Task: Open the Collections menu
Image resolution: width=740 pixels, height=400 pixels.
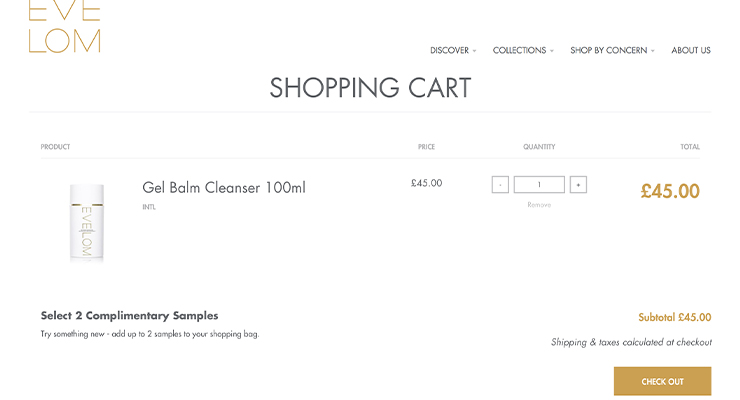Action: tap(519, 51)
